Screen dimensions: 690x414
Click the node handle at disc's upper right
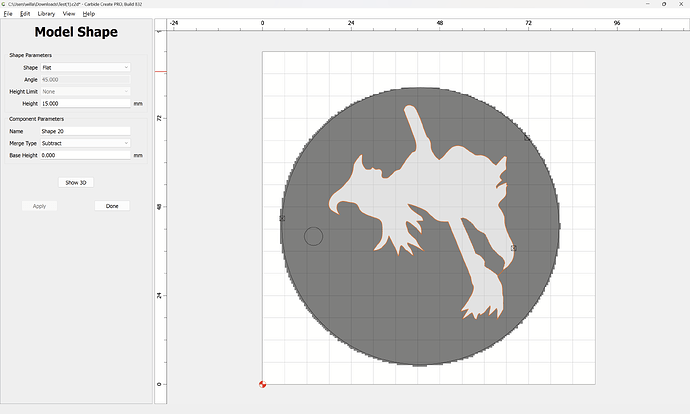coord(527,138)
